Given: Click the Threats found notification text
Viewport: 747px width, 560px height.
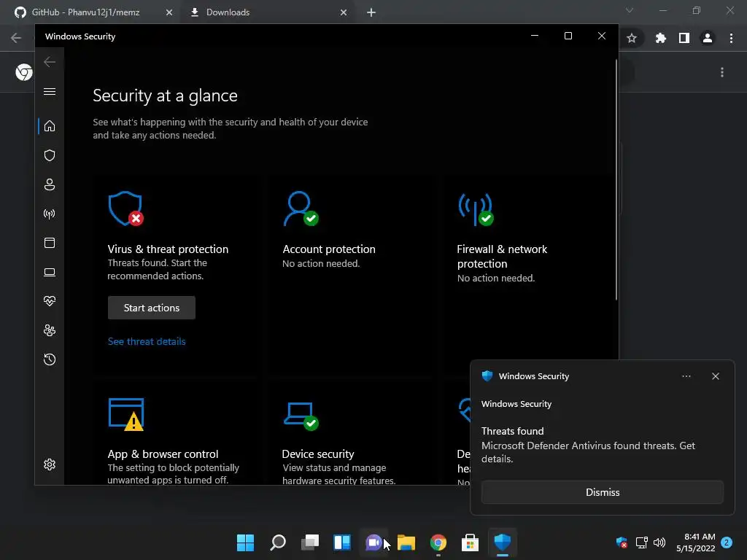Looking at the screenshot, I should (x=513, y=431).
